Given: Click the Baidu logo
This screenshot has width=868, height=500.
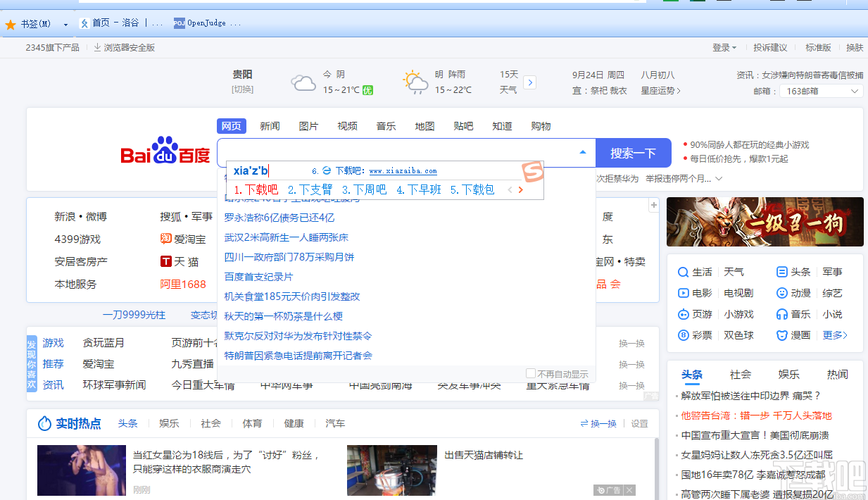Looking at the screenshot, I should coord(165,151).
